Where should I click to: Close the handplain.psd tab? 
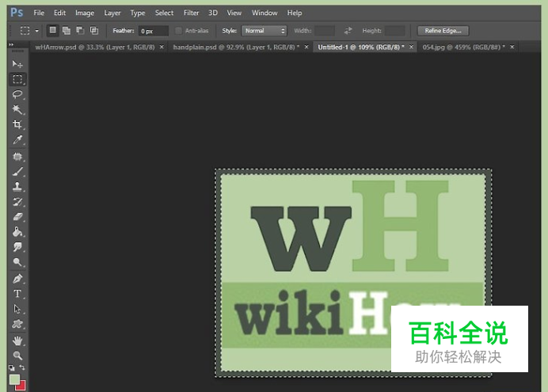click(306, 47)
